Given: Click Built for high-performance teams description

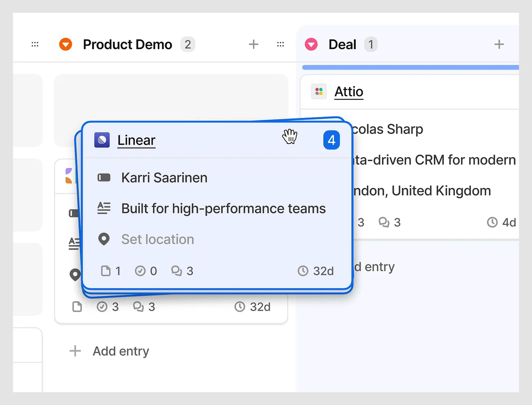Looking at the screenshot, I should pos(223,208).
